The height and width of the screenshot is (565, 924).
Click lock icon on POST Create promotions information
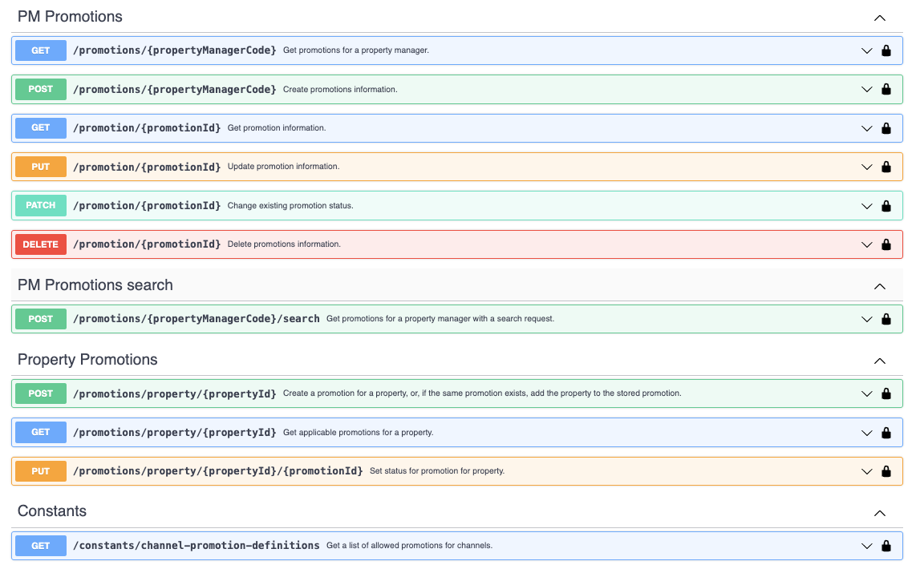886,89
